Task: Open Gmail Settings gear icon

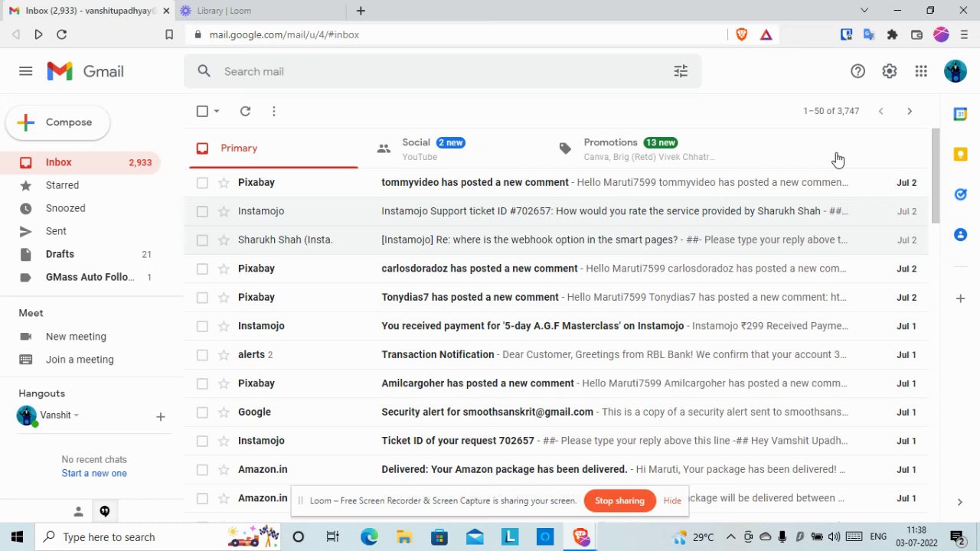Action: 889,71
